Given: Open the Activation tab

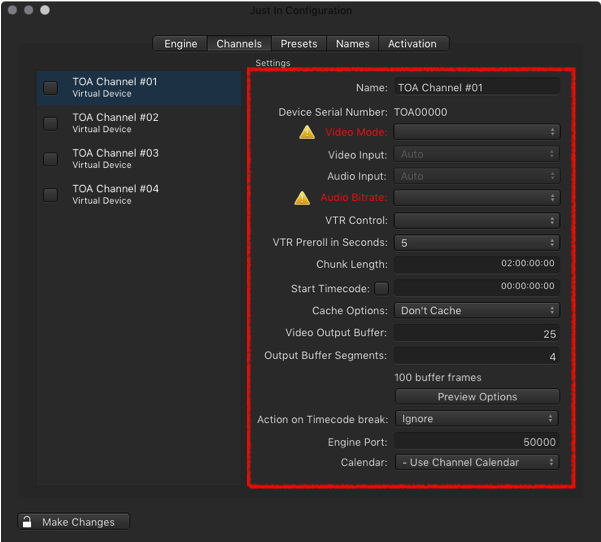Looking at the screenshot, I should click(x=412, y=44).
